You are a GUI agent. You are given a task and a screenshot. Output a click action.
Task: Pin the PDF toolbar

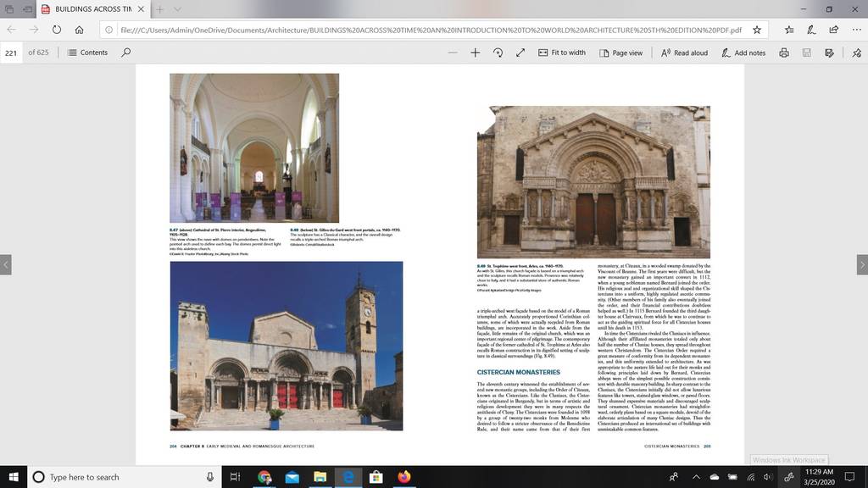click(857, 53)
